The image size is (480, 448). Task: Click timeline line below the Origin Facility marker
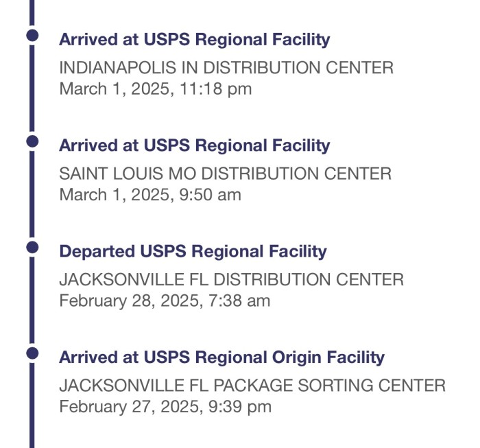pyautogui.click(x=32, y=405)
